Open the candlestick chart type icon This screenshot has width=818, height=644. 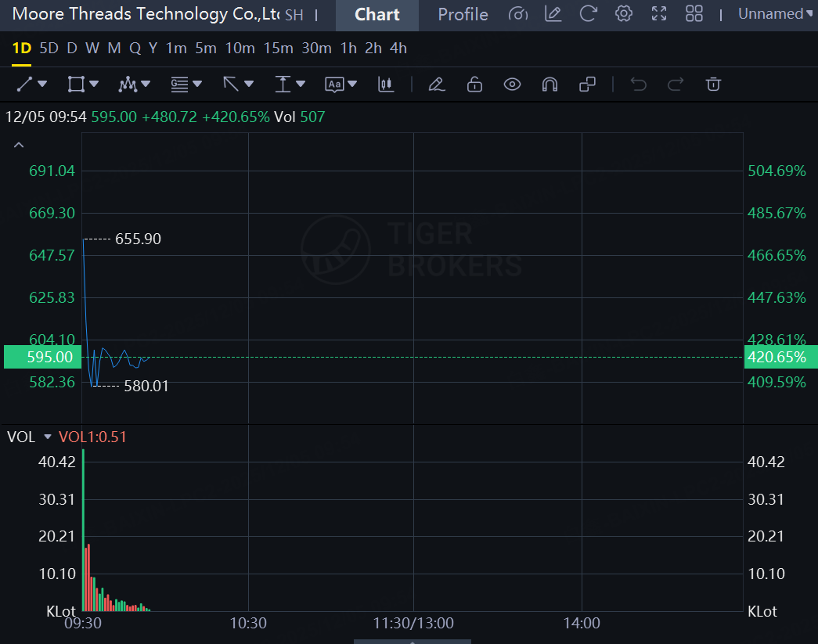(386, 84)
